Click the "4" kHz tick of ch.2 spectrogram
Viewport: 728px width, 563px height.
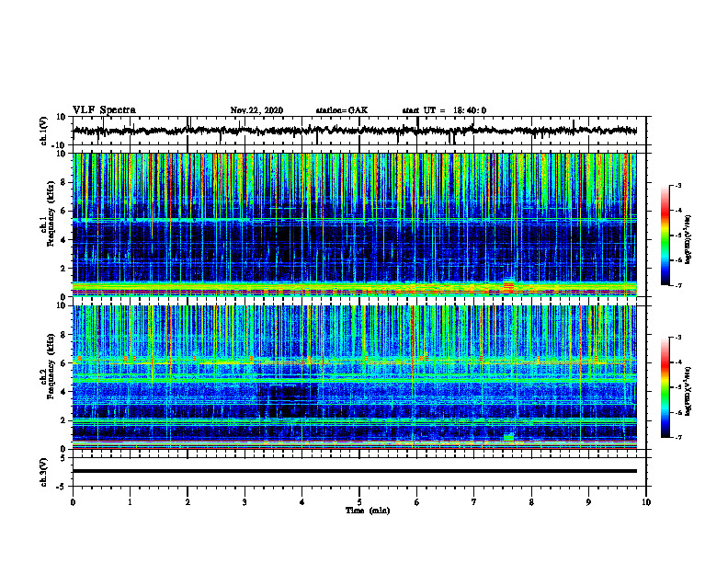63,392
